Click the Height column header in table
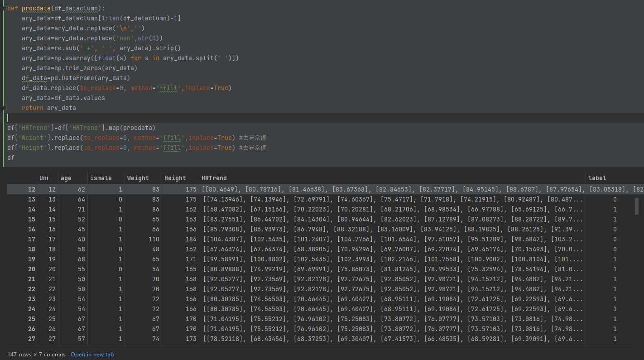The image size is (644, 360). click(175, 178)
